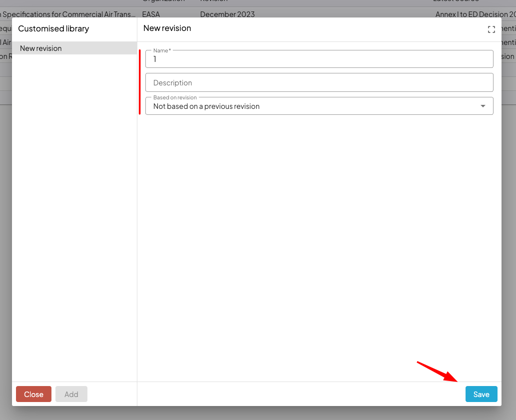Select New revision in sidebar list
Image resolution: width=516 pixels, height=420 pixels.
pos(74,48)
